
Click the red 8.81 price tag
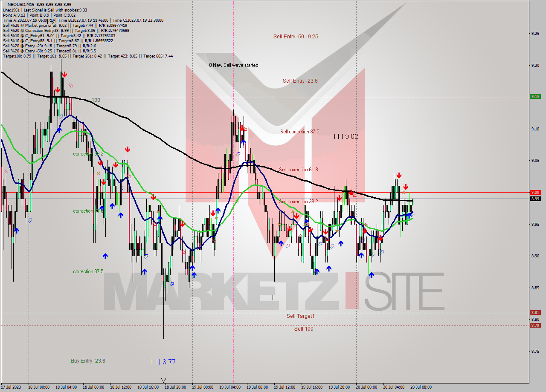(x=535, y=312)
